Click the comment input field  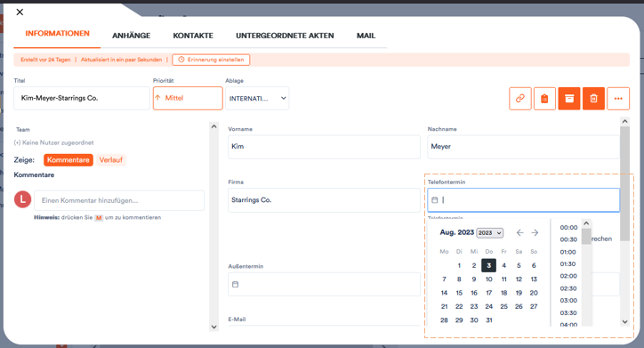[x=119, y=200]
